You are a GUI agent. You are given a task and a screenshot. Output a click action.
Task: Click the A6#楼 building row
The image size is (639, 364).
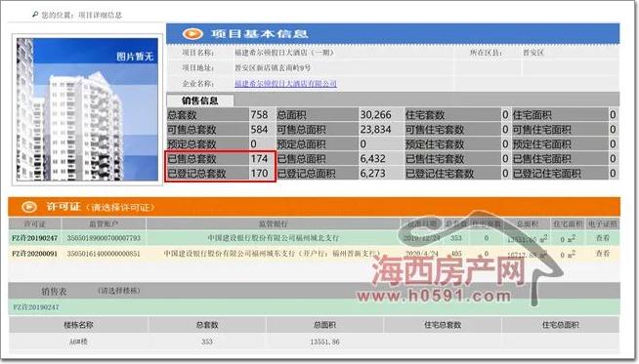[x=314, y=342]
